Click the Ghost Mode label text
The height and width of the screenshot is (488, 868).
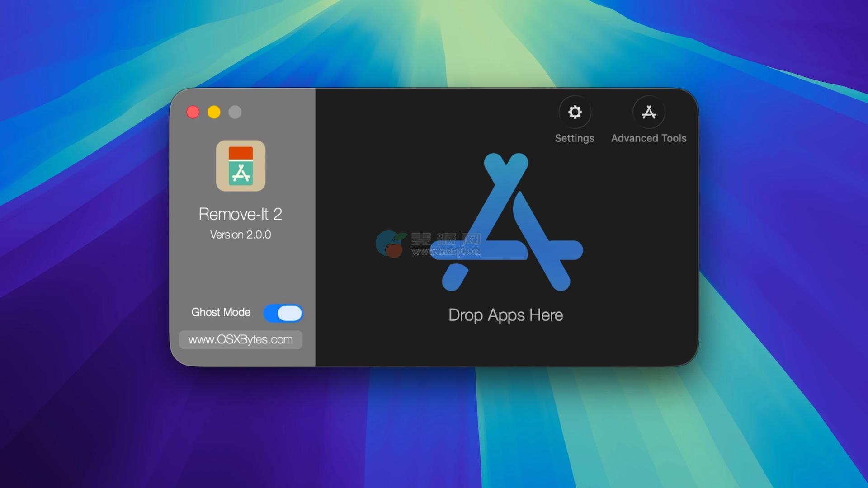[221, 312]
